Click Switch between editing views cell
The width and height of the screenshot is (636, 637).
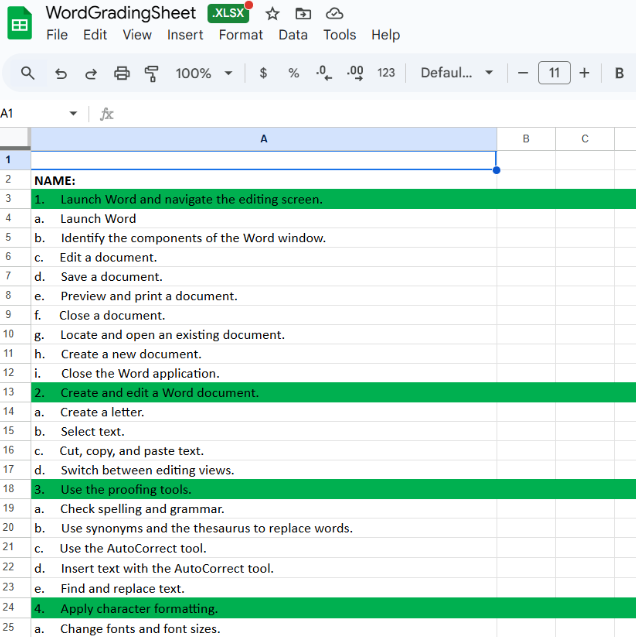coord(264,470)
